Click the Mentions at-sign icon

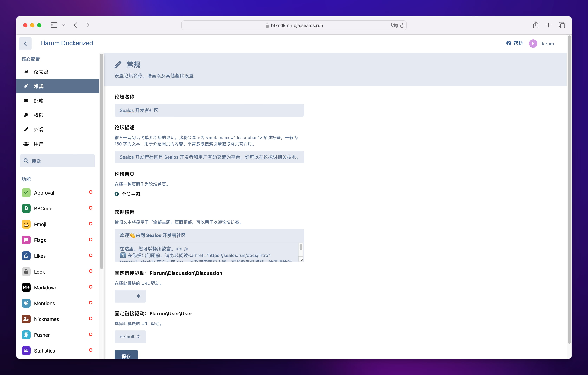(26, 303)
